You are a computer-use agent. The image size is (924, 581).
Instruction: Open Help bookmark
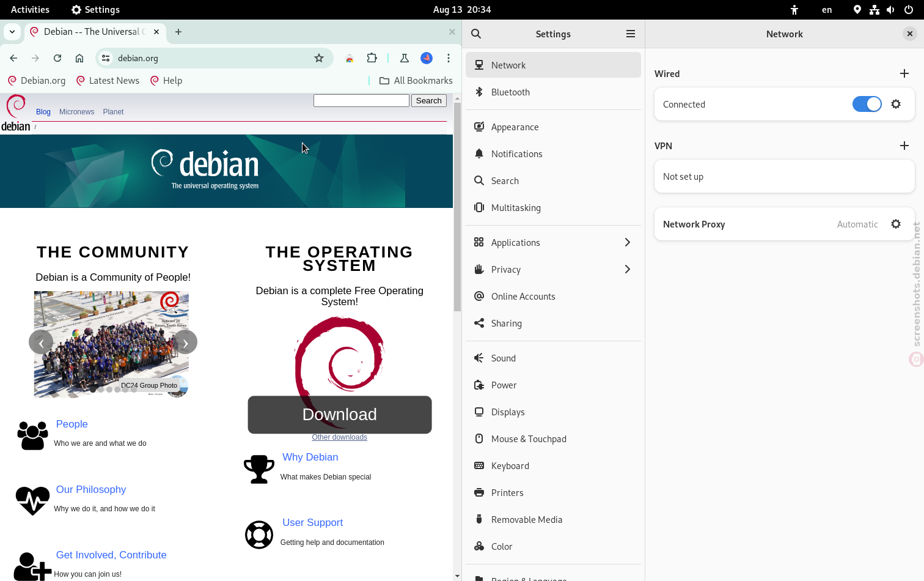click(x=166, y=80)
